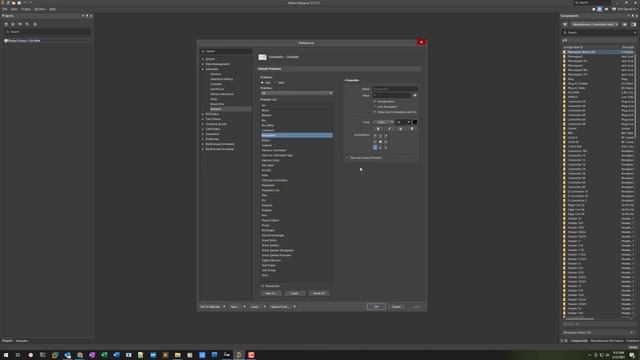Toggle the Autoposition checkbox
Viewport: 640px width, 360px height.
coord(375,102)
